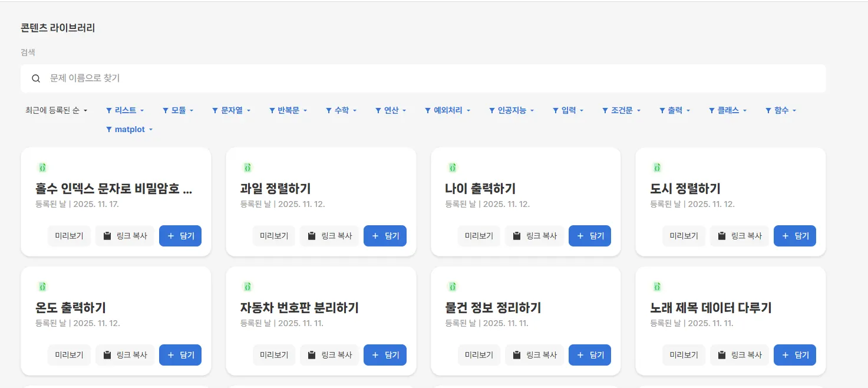
Task: Click 링크 복사 on 나이 출력하기 card
Action: pos(534,236)
